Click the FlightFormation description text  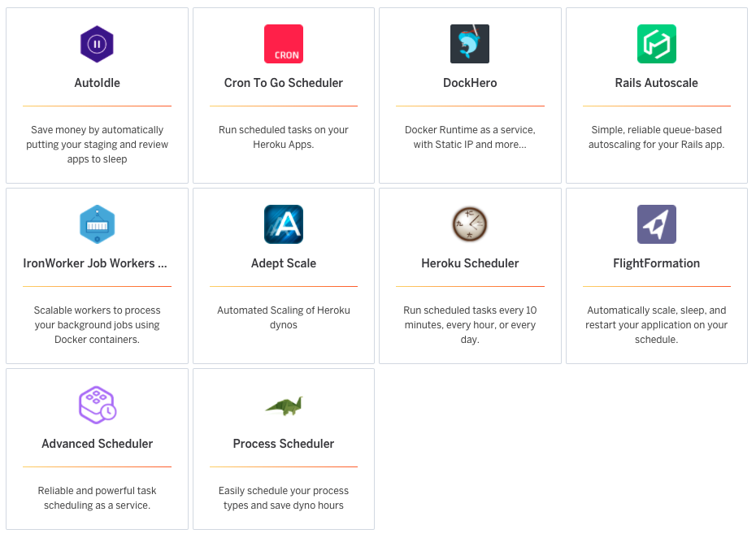(x=656, y=325)
